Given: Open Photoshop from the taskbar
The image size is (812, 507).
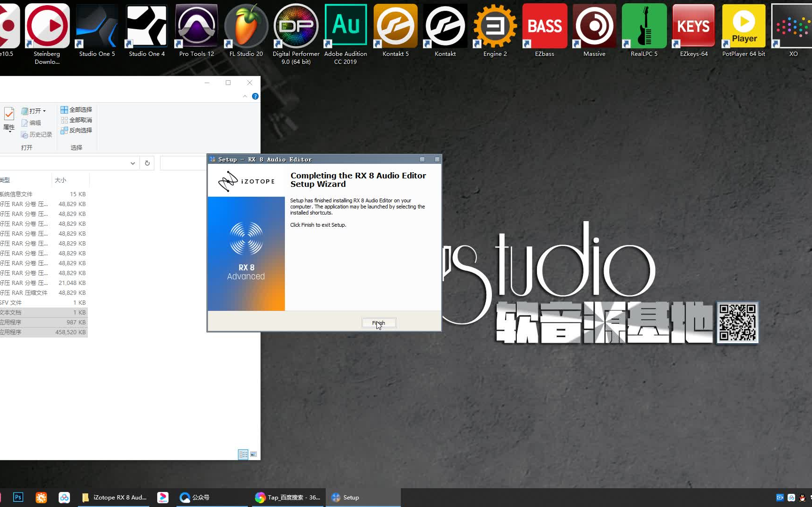Looking at the screenshot, I should (18, 497).
